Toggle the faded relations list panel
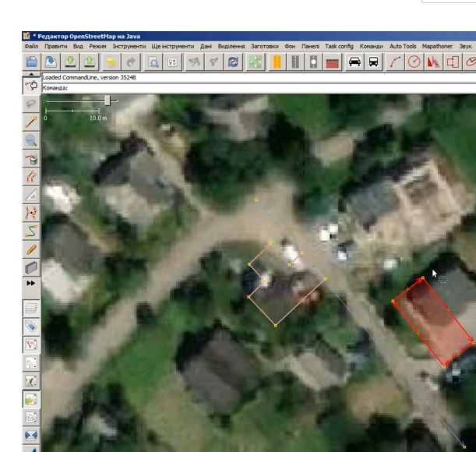This screenshot has width=476, height=452. click(x=31, y=362)
